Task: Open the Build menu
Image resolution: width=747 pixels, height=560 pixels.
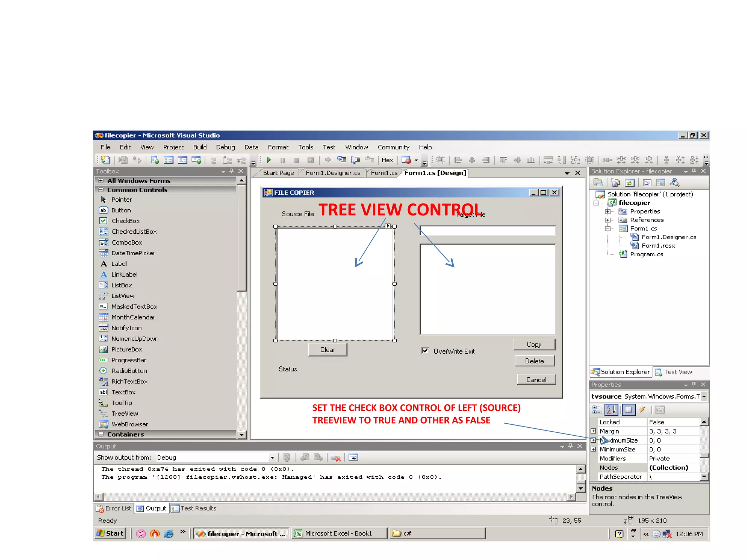Action: click(200, 147)
